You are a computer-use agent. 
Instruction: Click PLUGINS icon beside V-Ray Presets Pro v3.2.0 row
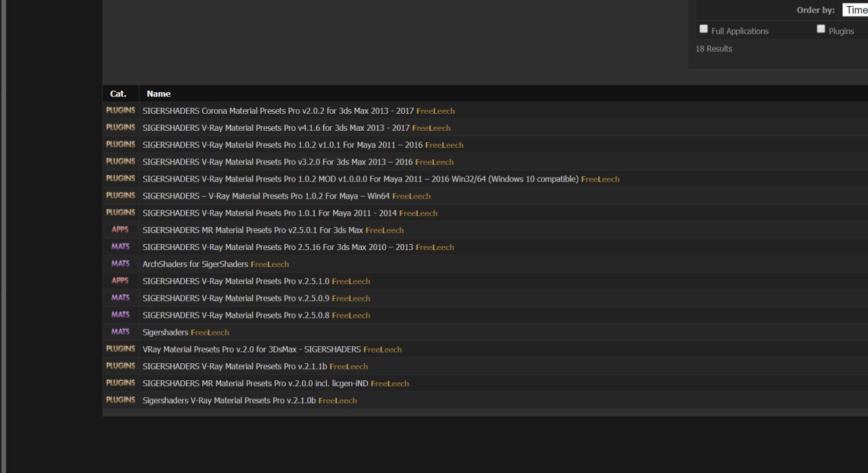click(121, 161)
